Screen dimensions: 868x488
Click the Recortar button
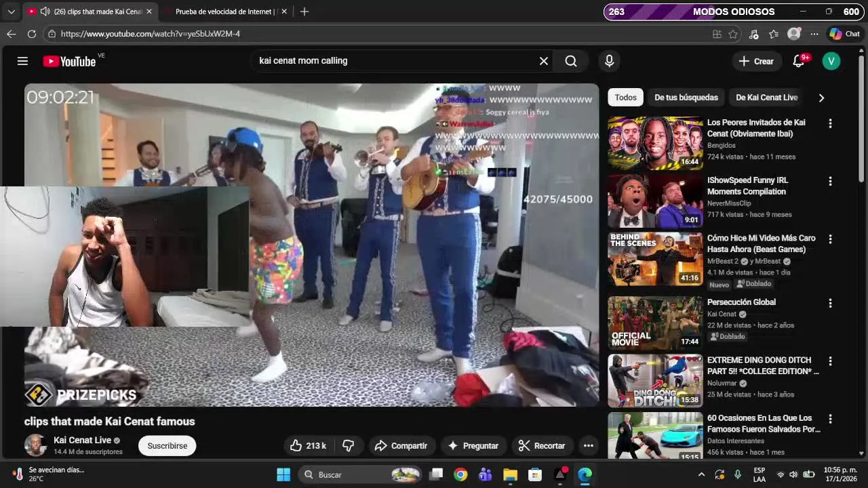[x=541, y=445]
